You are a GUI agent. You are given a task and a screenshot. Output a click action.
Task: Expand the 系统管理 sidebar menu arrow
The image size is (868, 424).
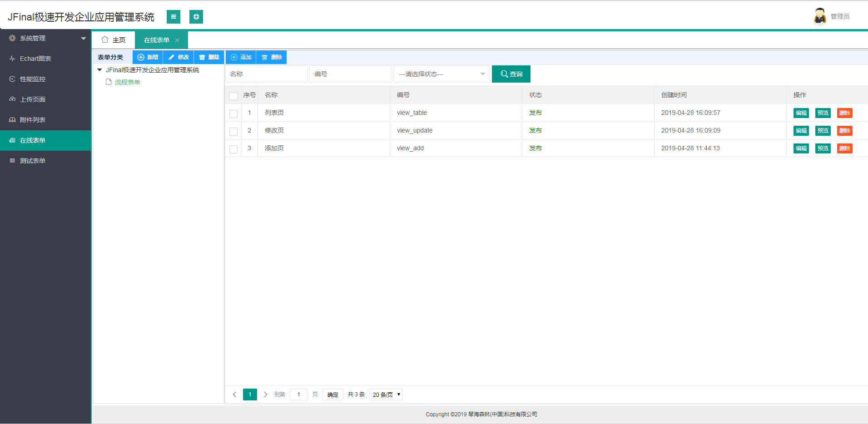84,39
